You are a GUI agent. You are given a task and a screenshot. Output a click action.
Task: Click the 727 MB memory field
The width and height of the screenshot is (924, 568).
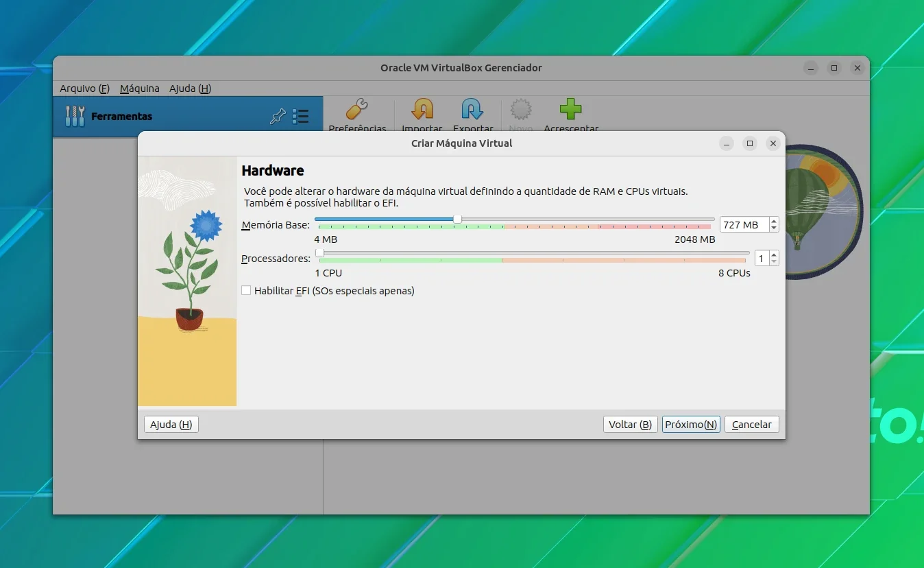(x=744, y=225)
